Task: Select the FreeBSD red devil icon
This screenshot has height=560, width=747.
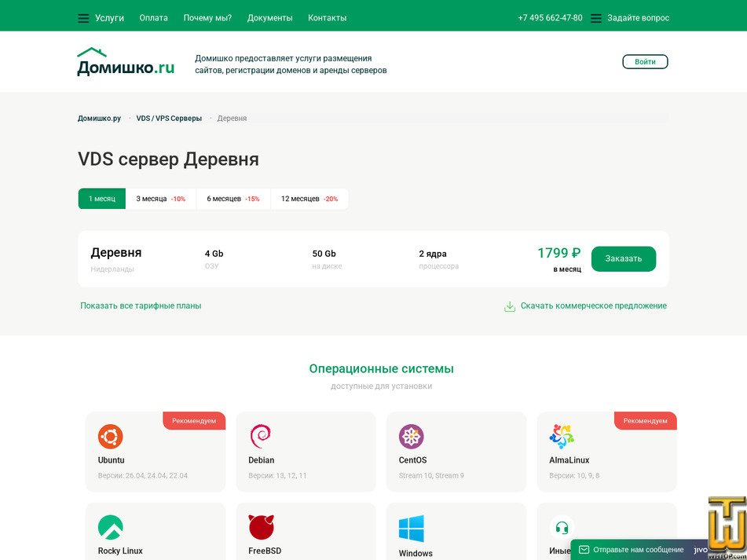Action: [x=261, y=527]
